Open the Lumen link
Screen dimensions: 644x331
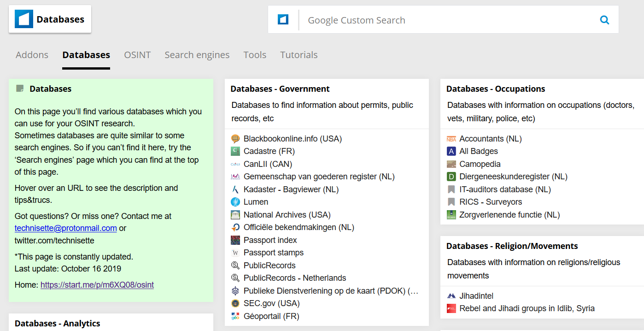256,202
